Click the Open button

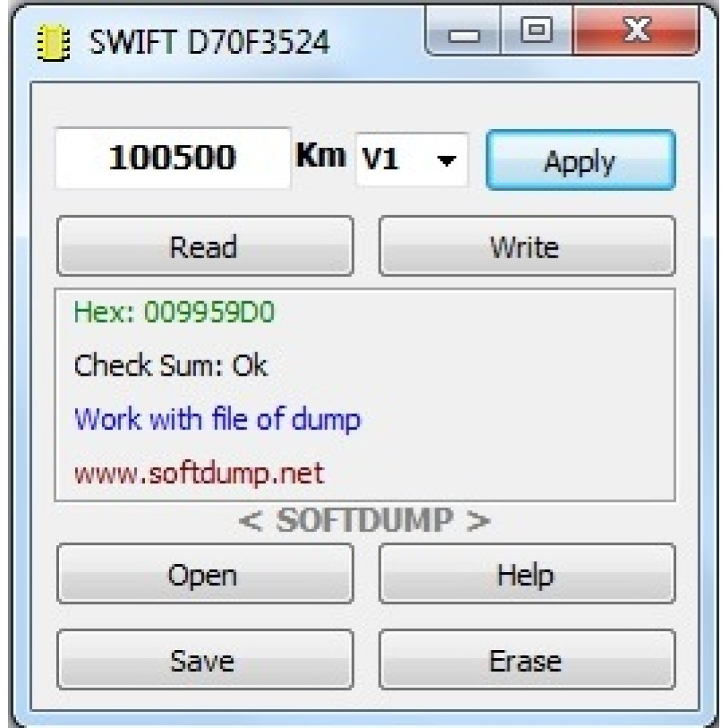tap(205, 574)
